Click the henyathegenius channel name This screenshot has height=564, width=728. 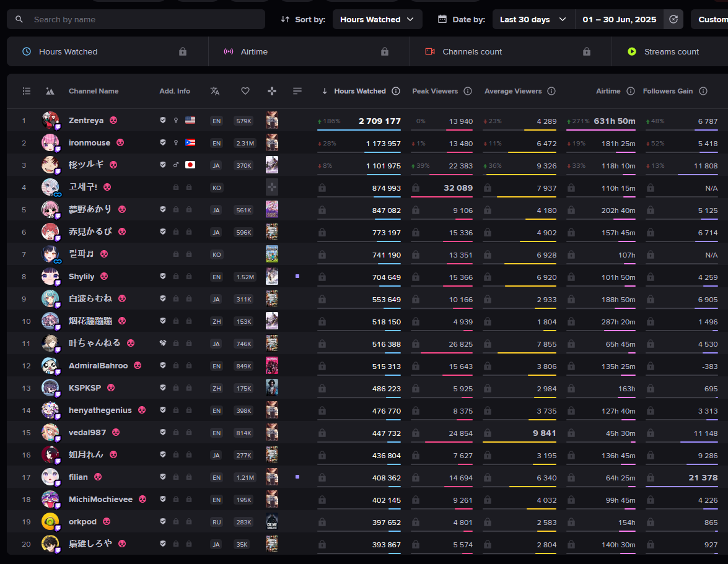coord(100,410)
